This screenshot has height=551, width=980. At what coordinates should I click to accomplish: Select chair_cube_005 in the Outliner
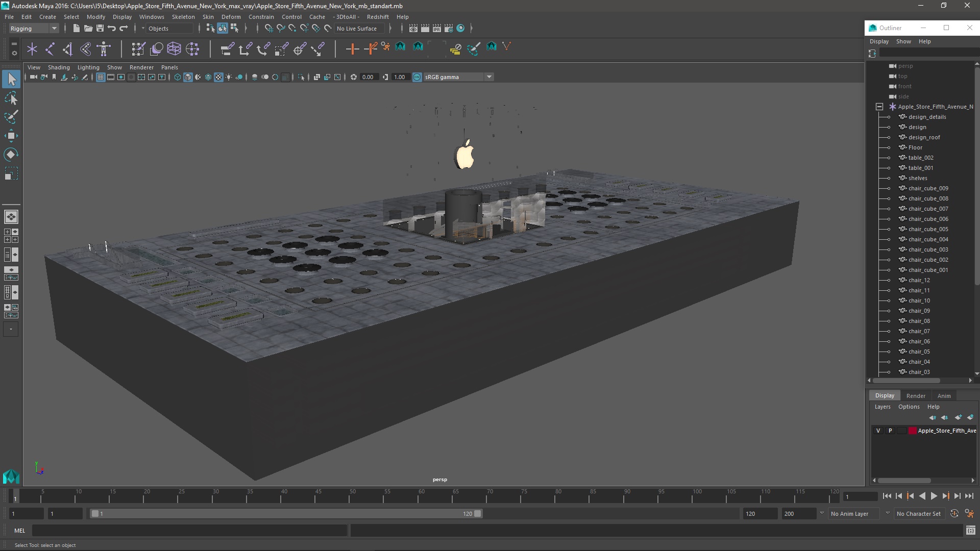coord(928,229)
